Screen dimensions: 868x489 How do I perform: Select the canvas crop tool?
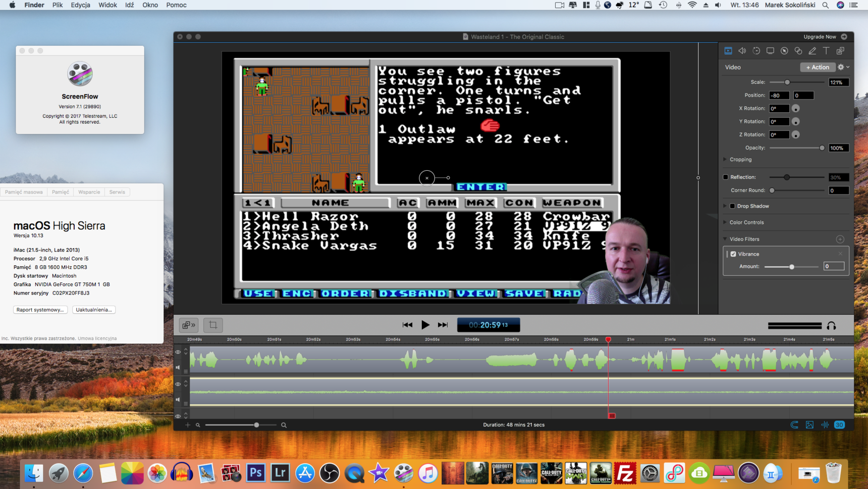[x=213, y=325]
